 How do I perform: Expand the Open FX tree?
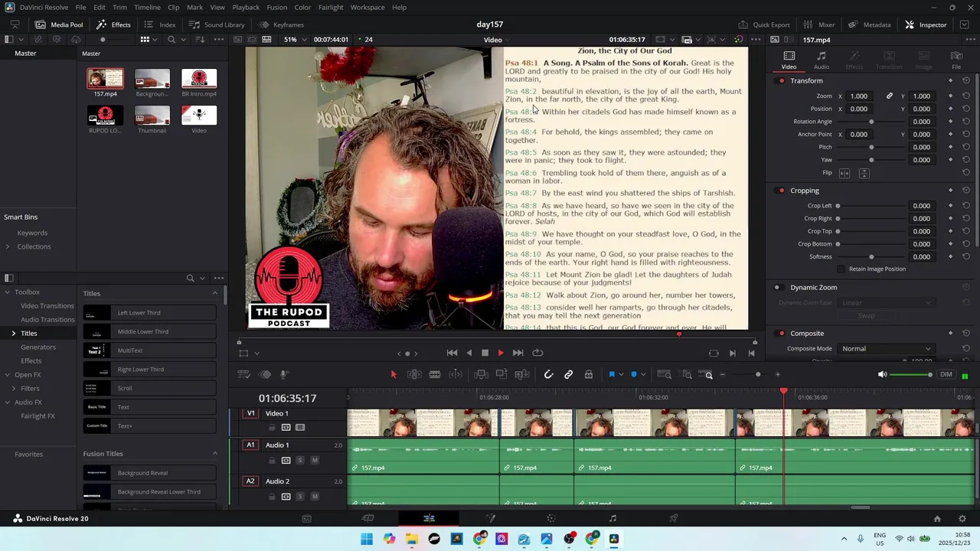point(7,375)
